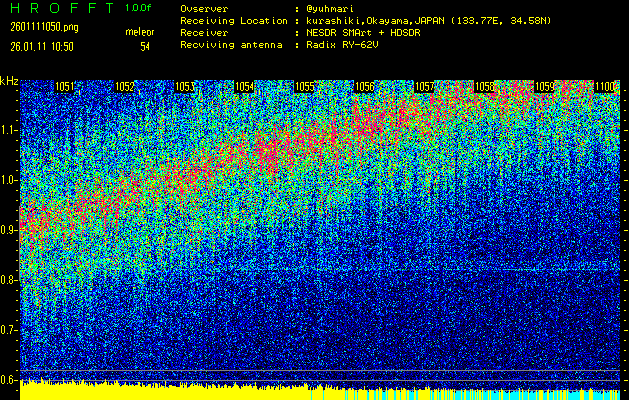Select the 1053 time marker

[x=185, y=87]
